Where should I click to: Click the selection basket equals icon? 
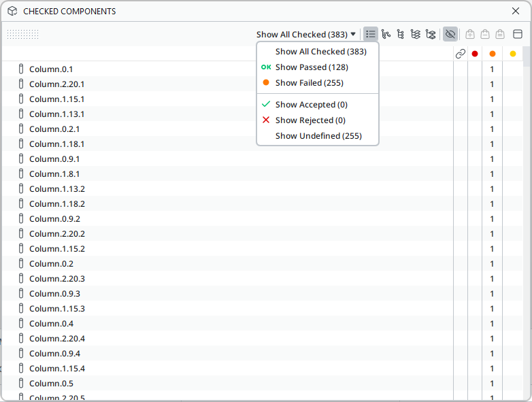[500, 34]
